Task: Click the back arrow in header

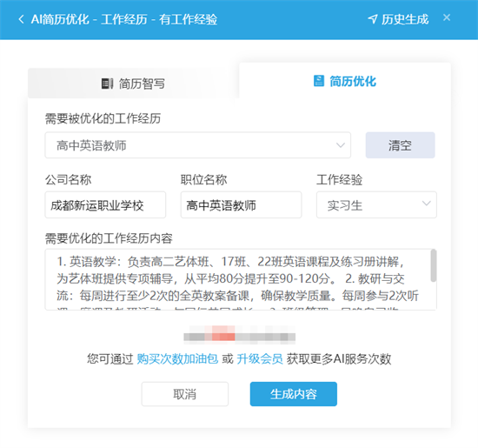Action: point(21,19)
